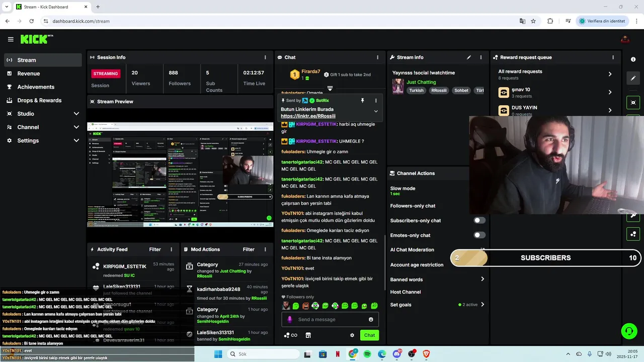The image size is (644, 362).
Task: Collapse the chat leaderboard handle under Firarda7
Action: [x=330, y=88]
